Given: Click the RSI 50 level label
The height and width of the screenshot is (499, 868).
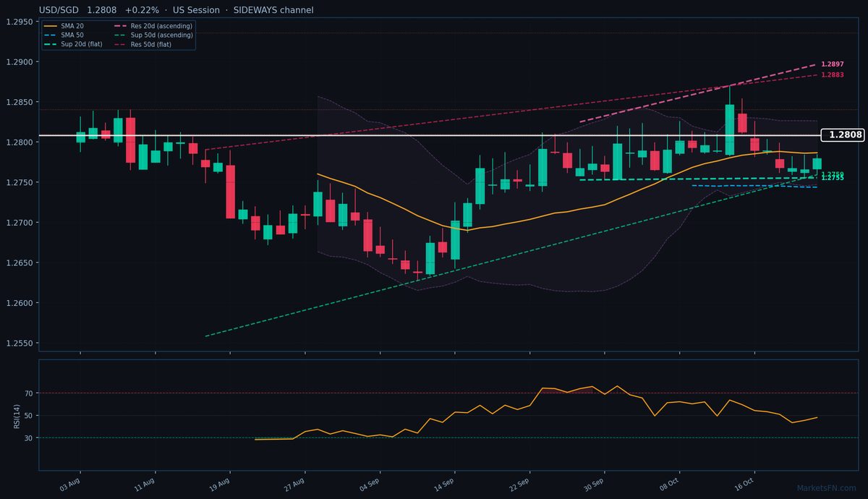Looking at the screenshot, I should (x=29, y=416).
